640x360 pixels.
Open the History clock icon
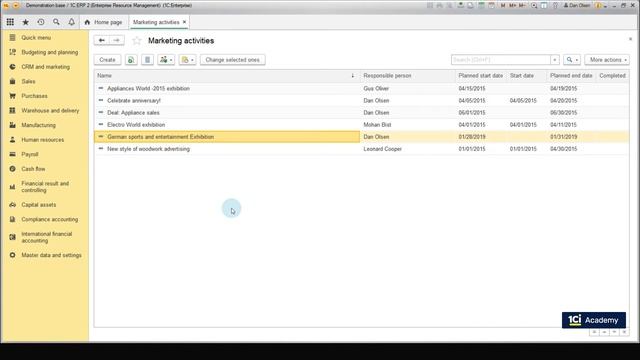(41, 22)
